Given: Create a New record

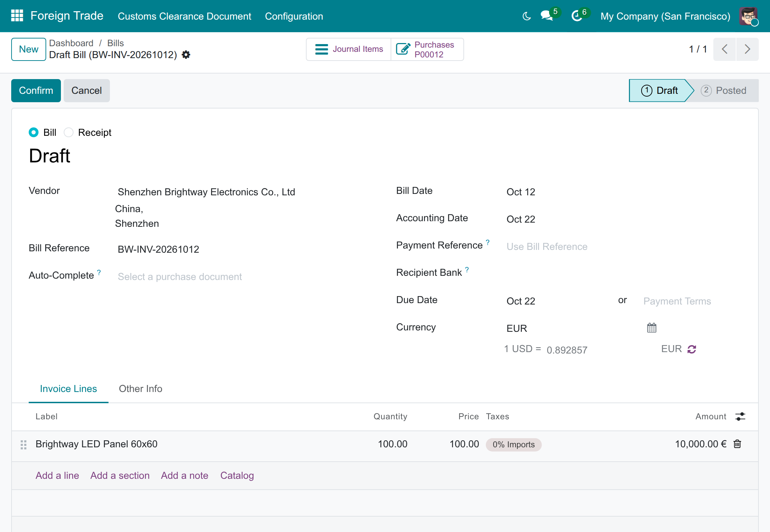Looking at the screenshot, I should (29, 49).
